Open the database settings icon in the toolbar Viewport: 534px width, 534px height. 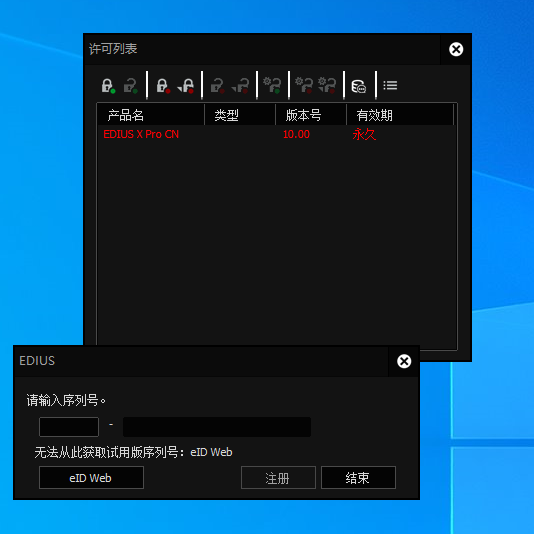(359, 86)
